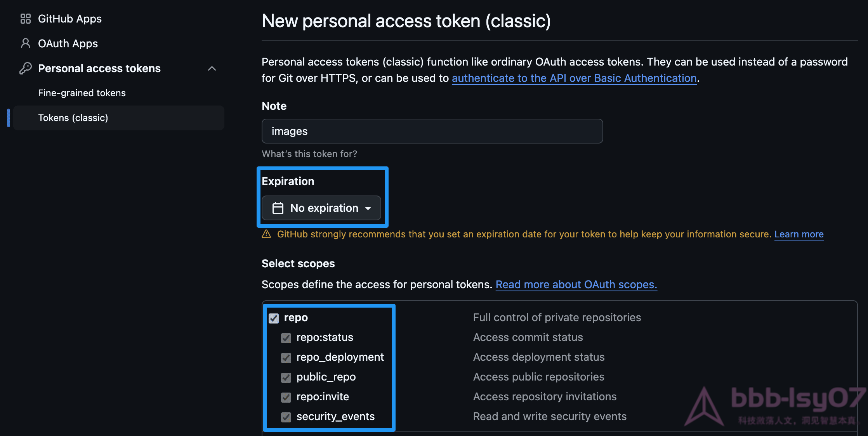Viewport: 868px width, 436px height.
Task: Open the Basic Authentication API link
Action: tap(574, 78)
